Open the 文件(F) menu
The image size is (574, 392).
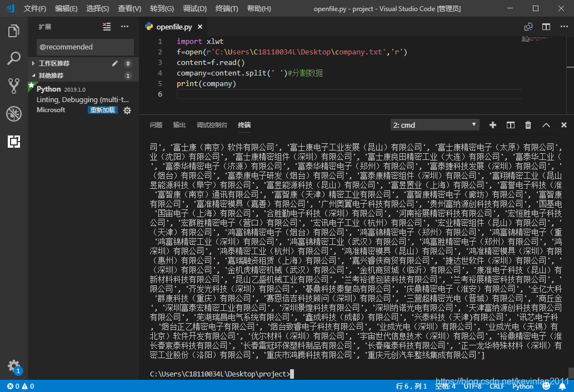pyautogui.click(x=35, y=8)
